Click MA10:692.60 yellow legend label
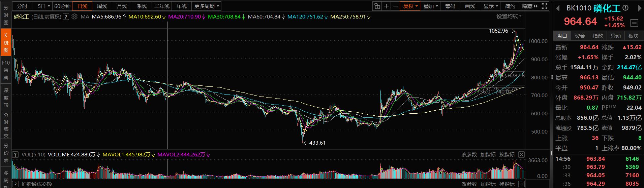 tap(145, 16)
